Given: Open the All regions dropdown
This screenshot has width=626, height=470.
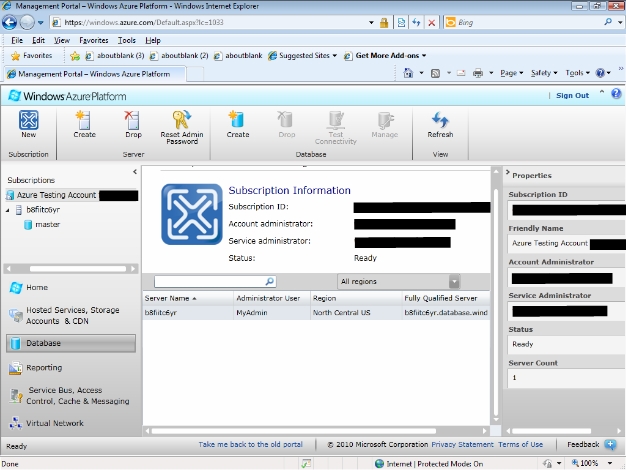Looking at the screenshot, I should (454, 282).
